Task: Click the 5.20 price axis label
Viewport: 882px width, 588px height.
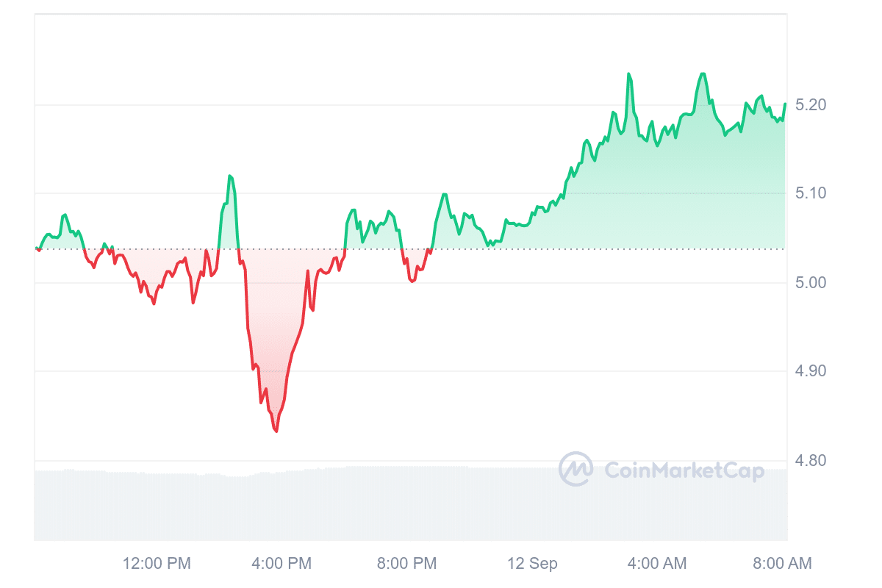Action: 811,105
